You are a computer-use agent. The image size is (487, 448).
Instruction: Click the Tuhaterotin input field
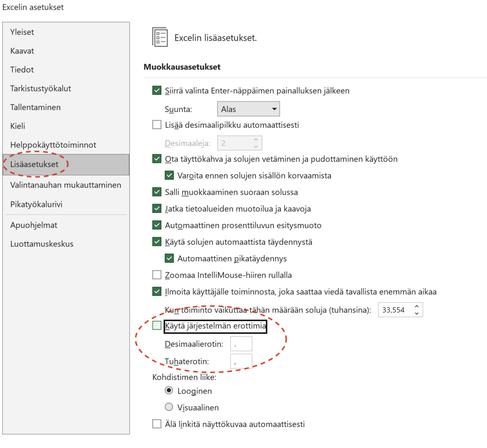241,361
